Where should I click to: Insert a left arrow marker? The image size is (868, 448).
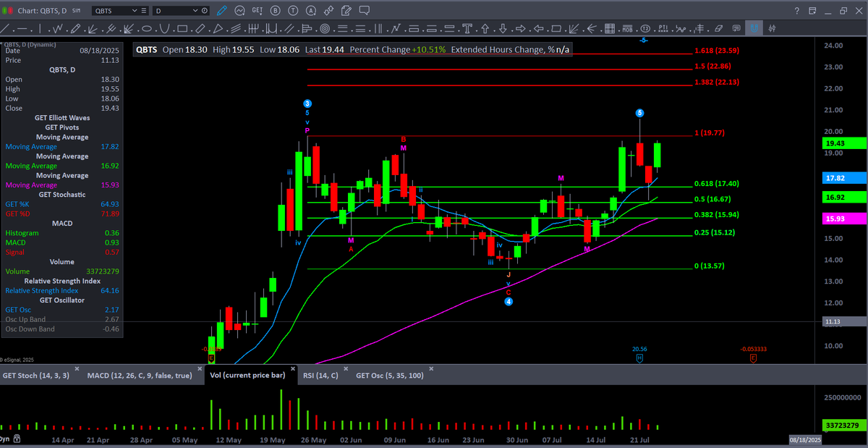pyautogui.click(x=538, y=28)
